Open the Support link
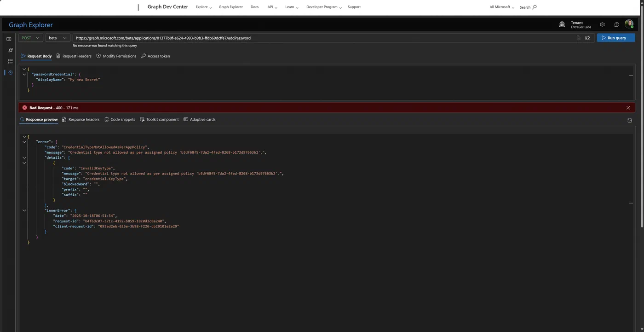The width and height of the screenshot is (644, 332). point(354,7)
